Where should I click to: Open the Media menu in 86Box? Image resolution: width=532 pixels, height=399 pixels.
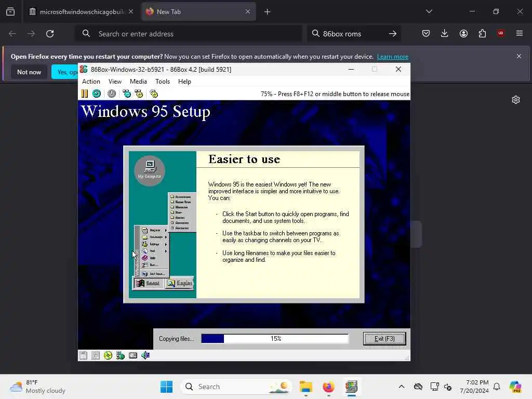click(x=138, y=82)
